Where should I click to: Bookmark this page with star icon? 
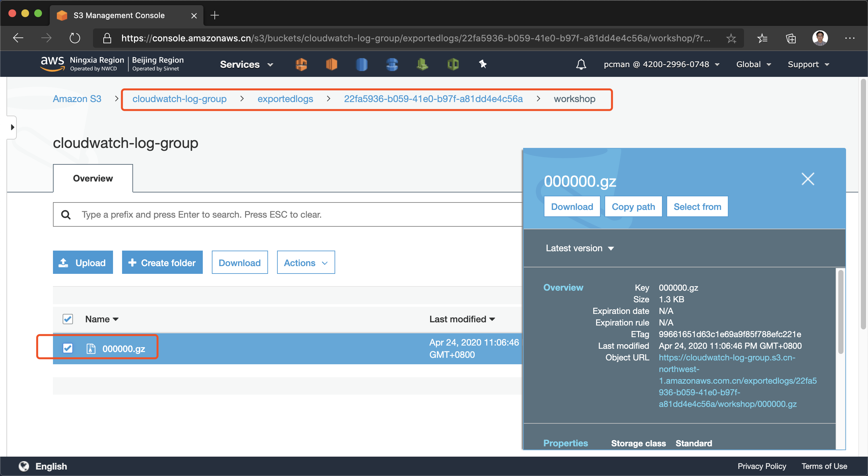point(731,38)
